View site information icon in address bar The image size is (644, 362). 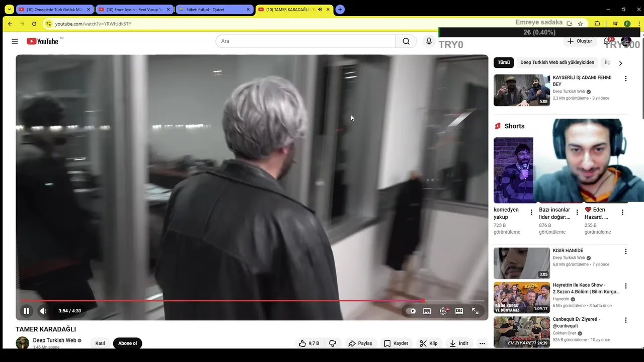(48, 24)
